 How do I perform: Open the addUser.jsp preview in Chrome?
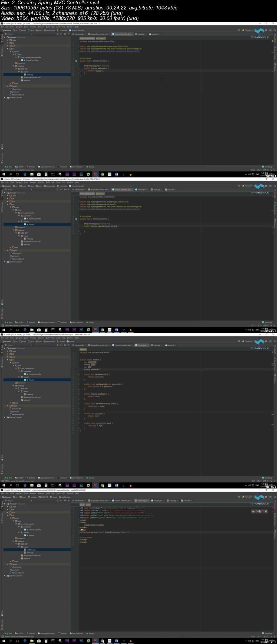click(x=253, y=511)
